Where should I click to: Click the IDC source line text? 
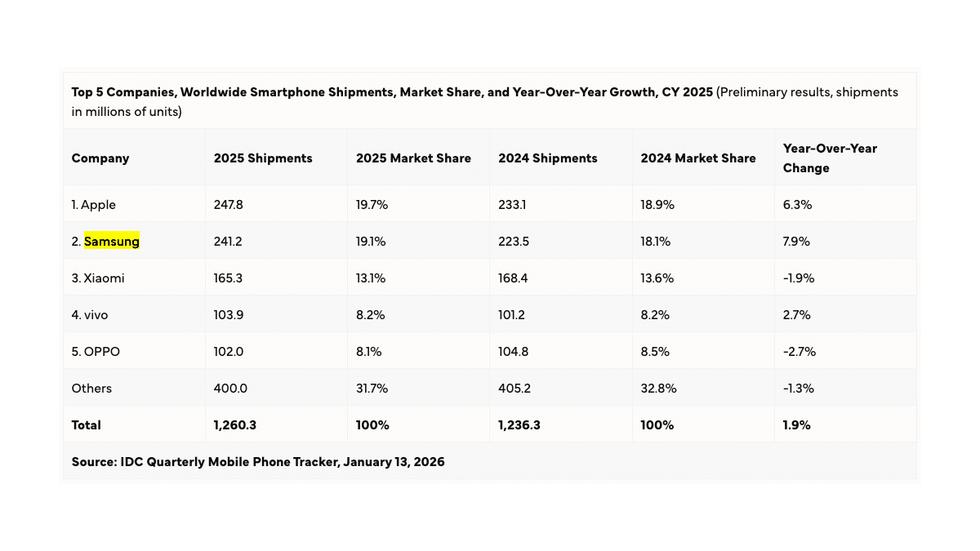click(x=258, y=462)
